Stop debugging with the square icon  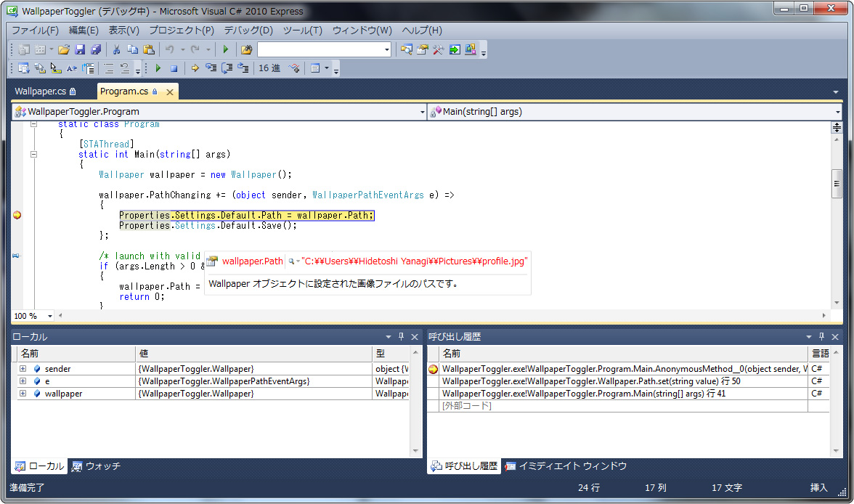coord(174,68)
